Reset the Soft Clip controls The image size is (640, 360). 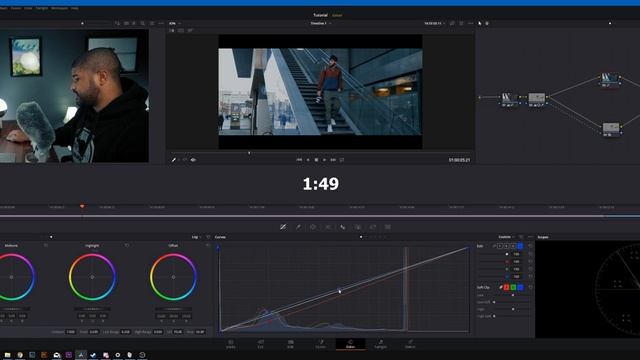coord(530,287)
